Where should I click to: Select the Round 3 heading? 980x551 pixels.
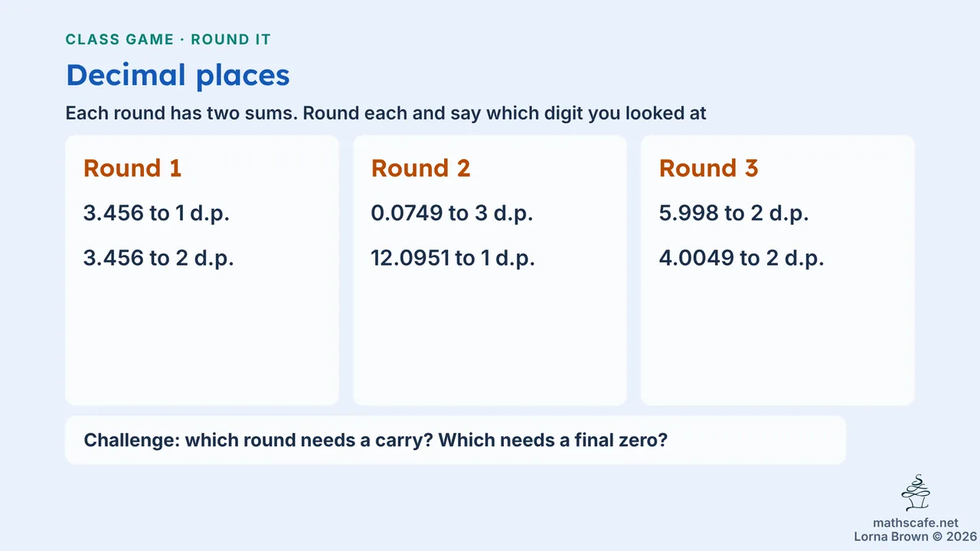(x=708, y=168)
